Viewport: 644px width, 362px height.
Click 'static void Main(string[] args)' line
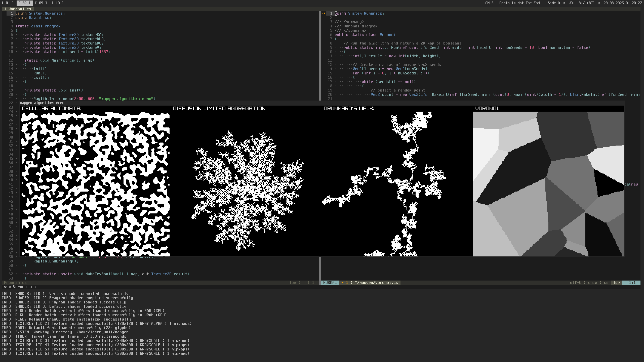click(x=59, y=60)
